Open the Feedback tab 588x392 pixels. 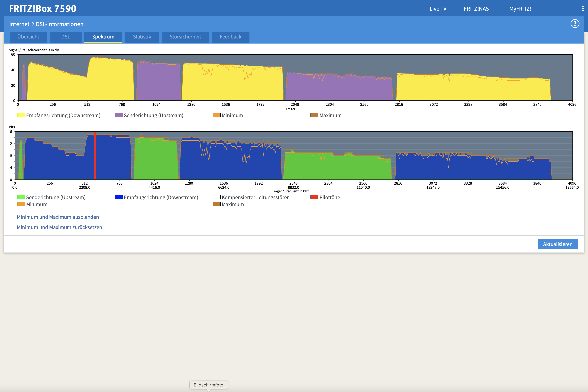point(230,37)
